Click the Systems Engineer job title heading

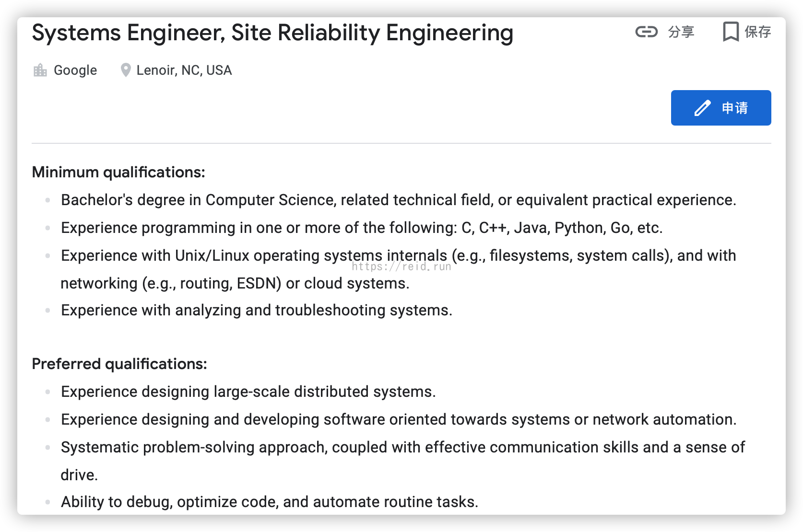(272, 33)
